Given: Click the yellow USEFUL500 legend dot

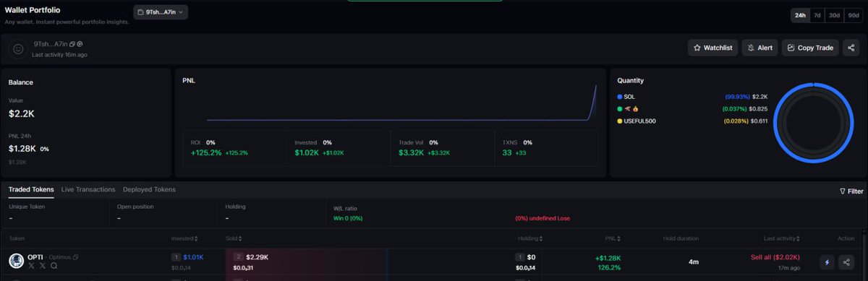Looking at the screenshot, I should (x=620, y=121).
